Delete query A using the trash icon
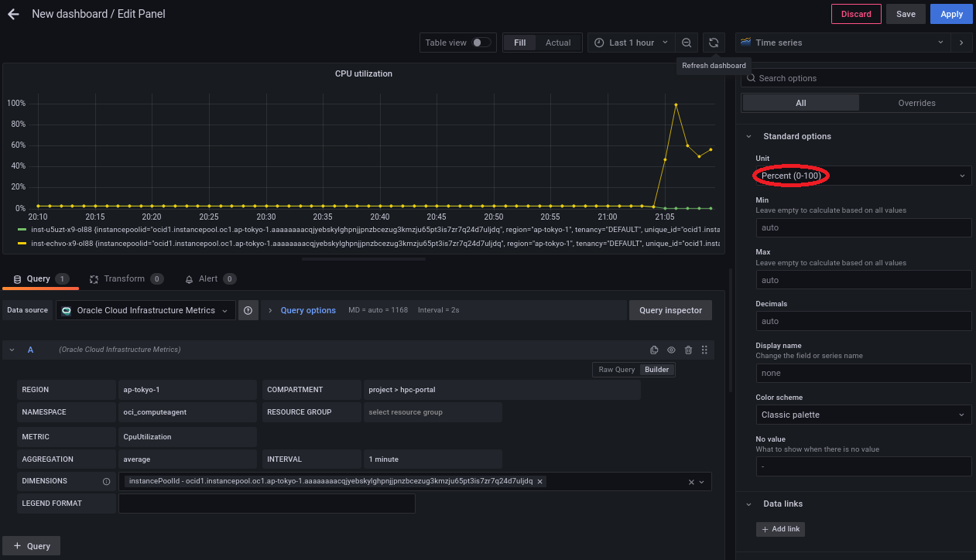 coord(688,350)
